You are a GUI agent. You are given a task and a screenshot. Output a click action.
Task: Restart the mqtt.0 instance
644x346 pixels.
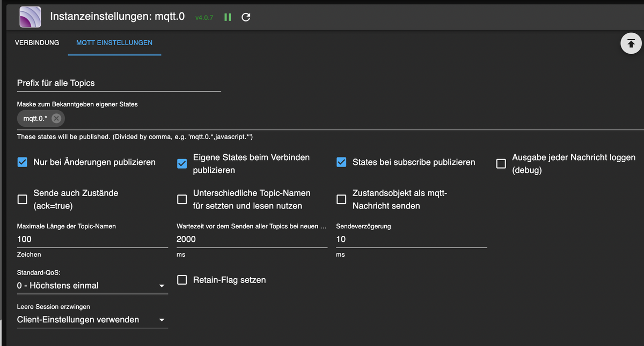(246, 17)
